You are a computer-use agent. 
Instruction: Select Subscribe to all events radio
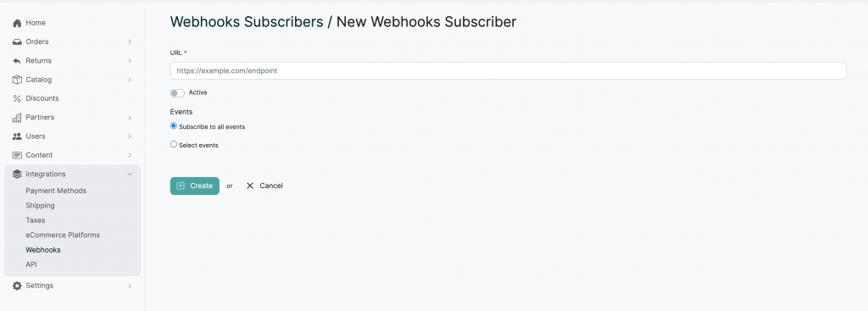point(173,126)
